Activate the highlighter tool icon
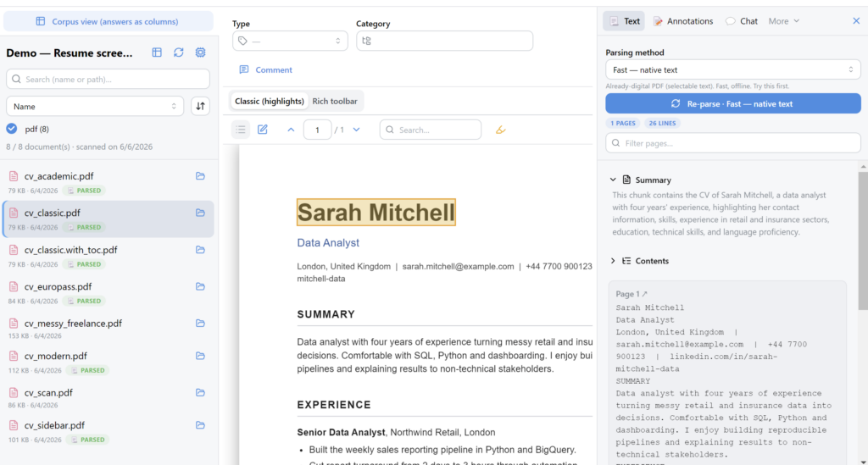Viewport: 868px width, 465px height. 500,130
